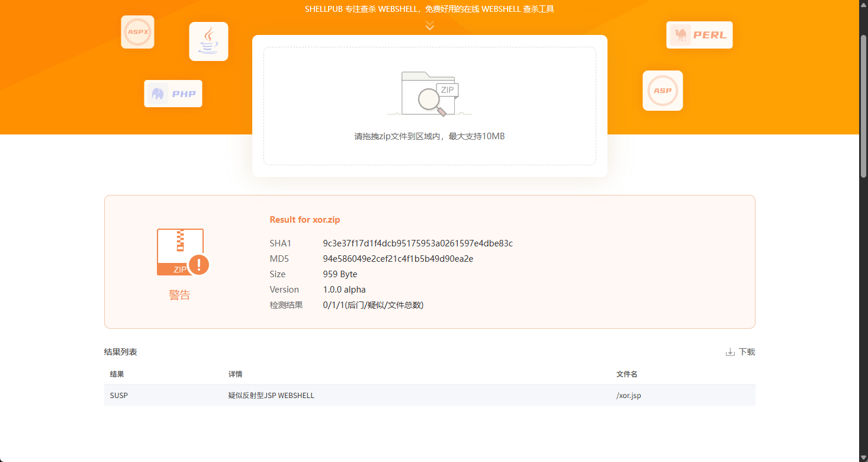Click the 疑似反射型JSP WEBSHELL detail text
Screen dimensions: 868x462
(x=271, y=395)
